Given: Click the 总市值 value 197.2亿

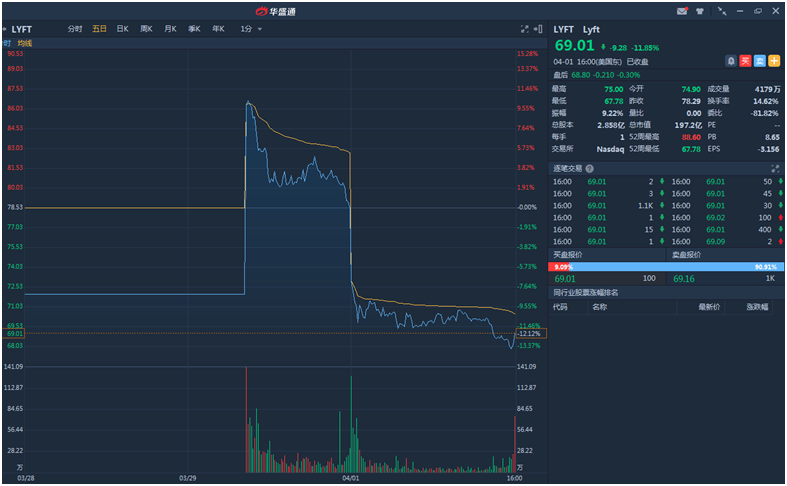Looking at the screenshot, I should 688,125.
